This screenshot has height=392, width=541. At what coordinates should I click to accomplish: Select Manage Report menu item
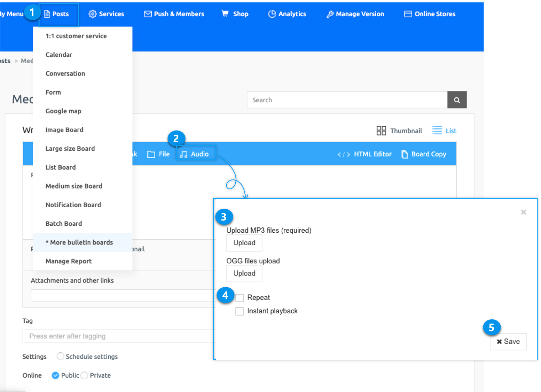tap(69, 261)
